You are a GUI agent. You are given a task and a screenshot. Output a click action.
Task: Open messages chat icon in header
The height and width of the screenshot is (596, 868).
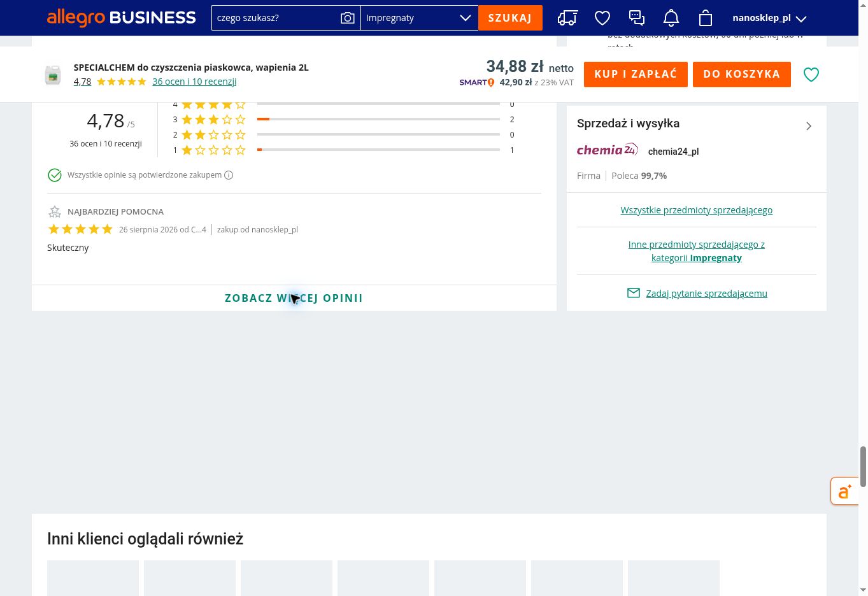(637, 18)
